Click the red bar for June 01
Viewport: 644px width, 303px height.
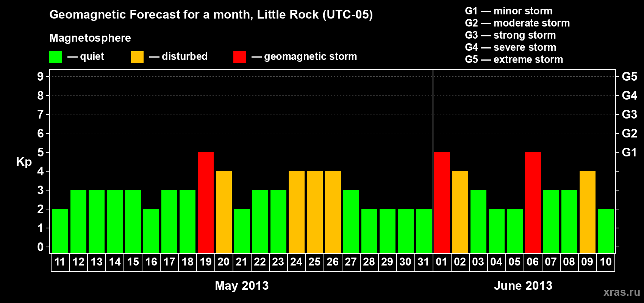click(442, 202)
